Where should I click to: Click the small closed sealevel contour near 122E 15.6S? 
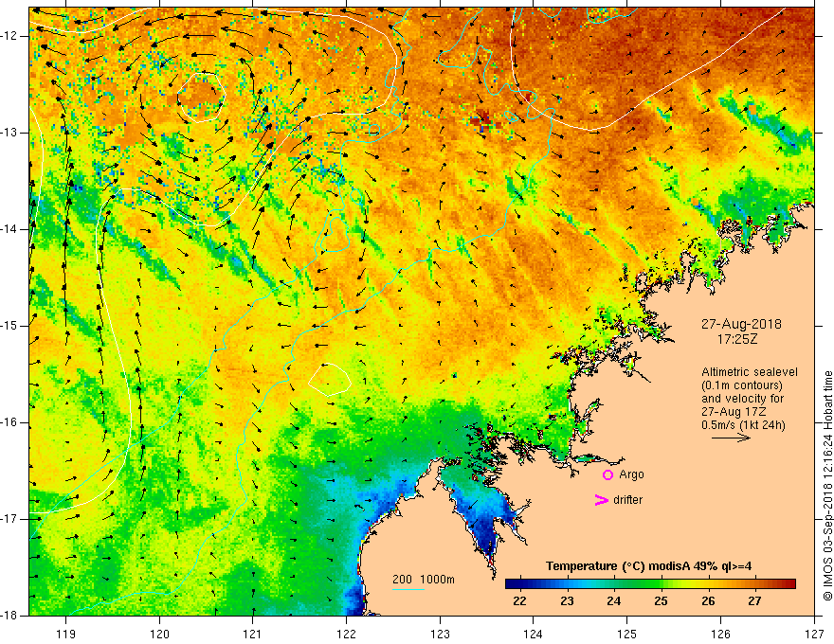click(x=330, y=380)
